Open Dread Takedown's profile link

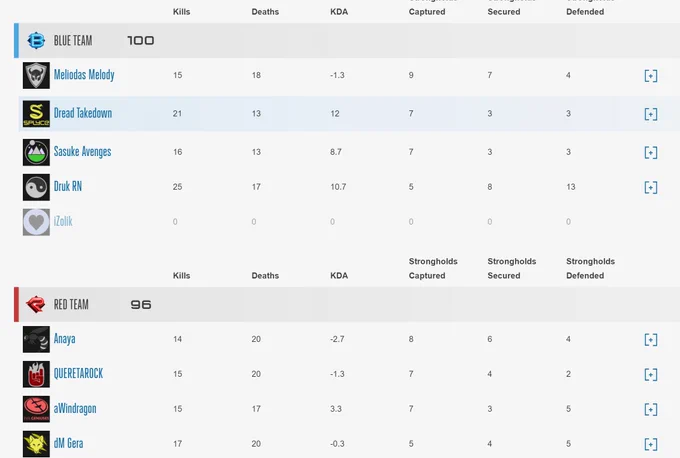(x=83, y=113)
